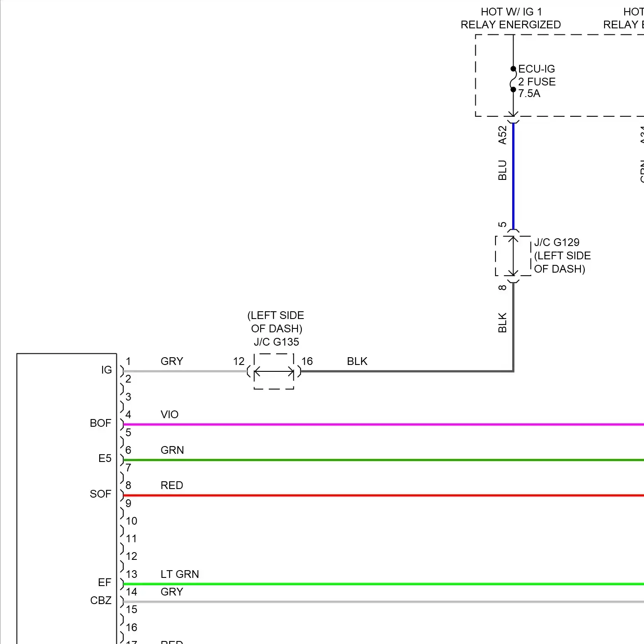Click the gray wire from pin 14

click(383, 601)
